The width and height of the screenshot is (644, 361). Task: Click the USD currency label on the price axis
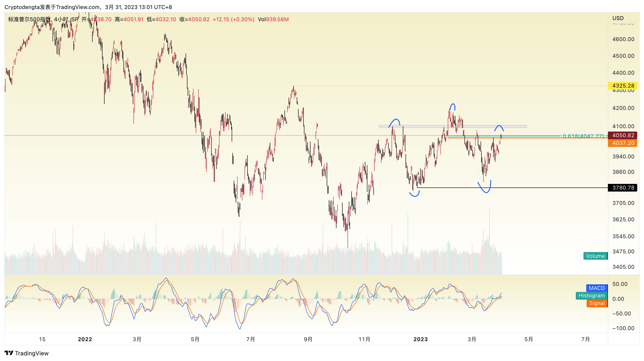tap(618, 18)
